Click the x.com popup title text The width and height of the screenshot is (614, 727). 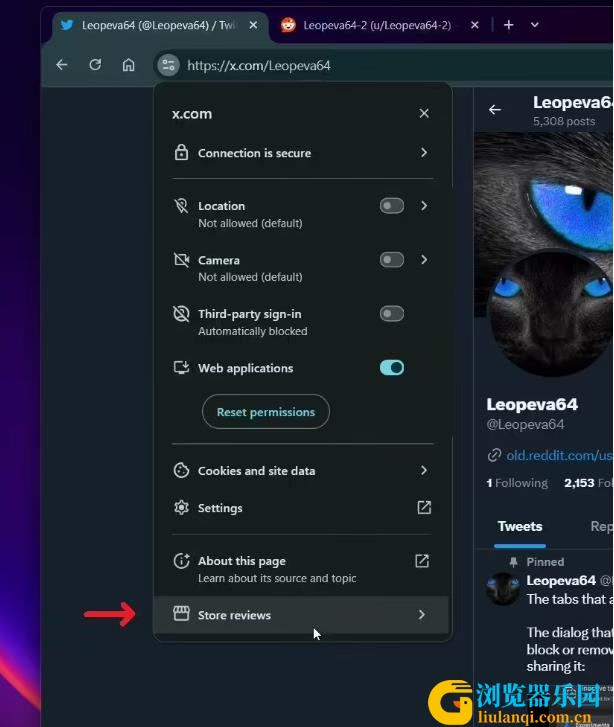coord(192,114)
